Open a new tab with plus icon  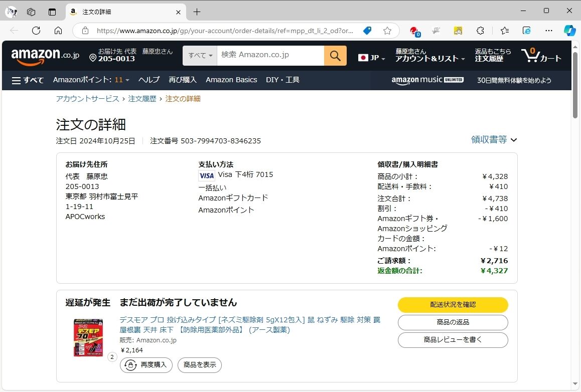(197, 12)
